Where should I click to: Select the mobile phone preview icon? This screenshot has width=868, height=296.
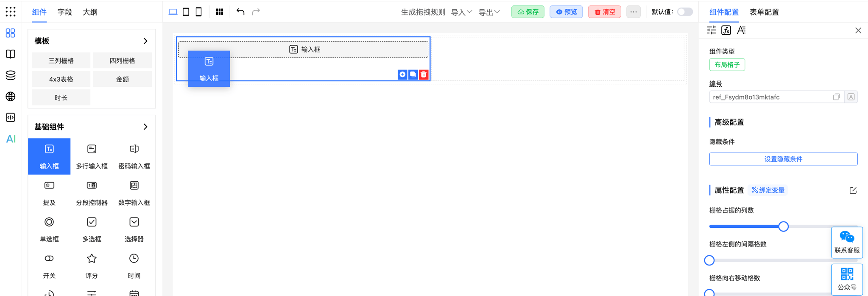[x=198, y=12]
